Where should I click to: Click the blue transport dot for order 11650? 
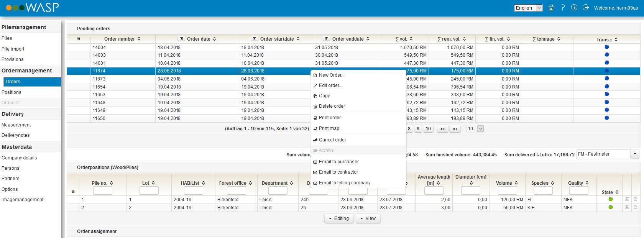tap(607, 118)
